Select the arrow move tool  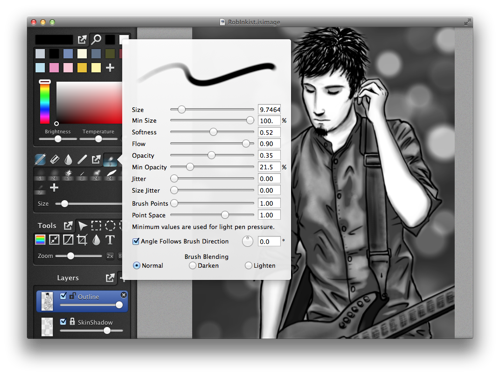click(x=82, y=226)
